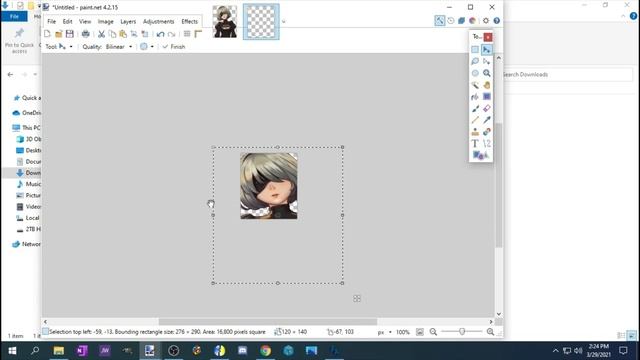The image size is (640, 360).
Task: Click the New file icon
Action: click(x=47, y=34)
